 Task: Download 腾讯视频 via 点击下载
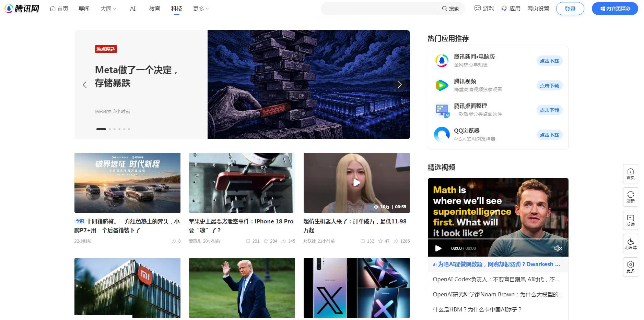(x=549, y=86)
